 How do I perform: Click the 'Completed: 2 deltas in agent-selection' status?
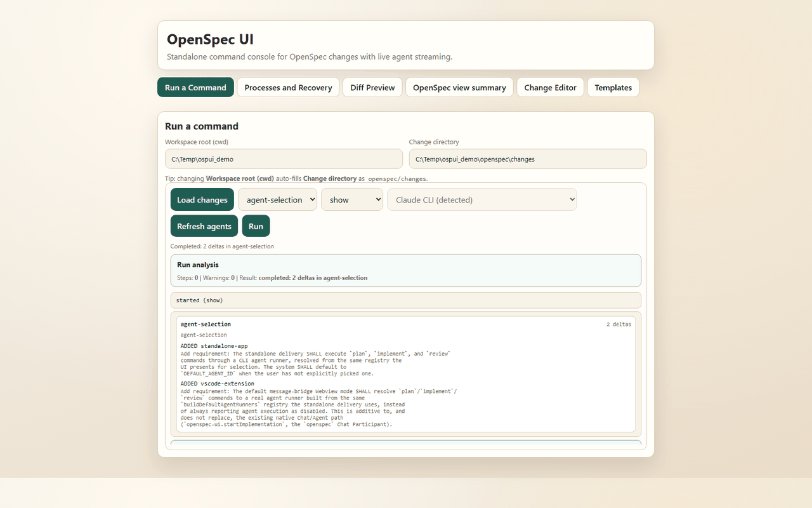[x=222, y=246]
